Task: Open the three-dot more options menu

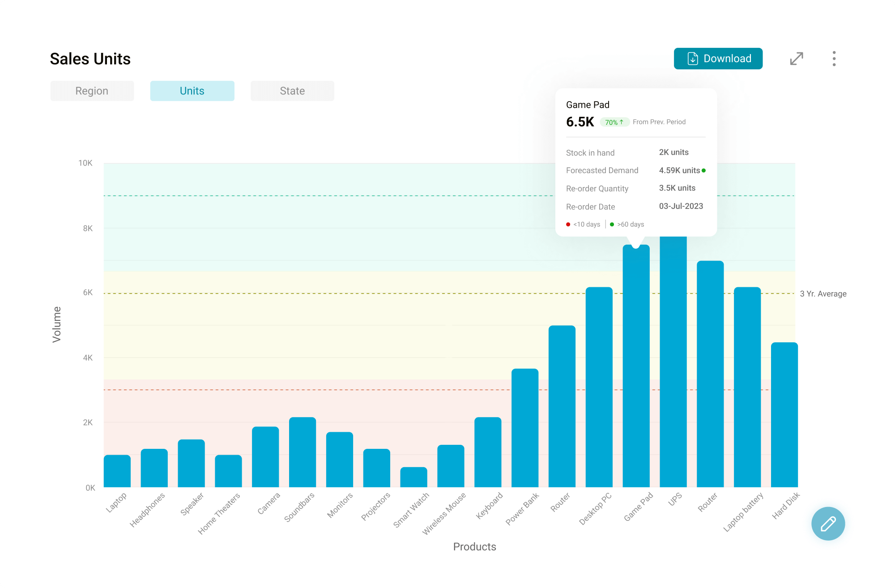Action: click(x=834, y=59)
